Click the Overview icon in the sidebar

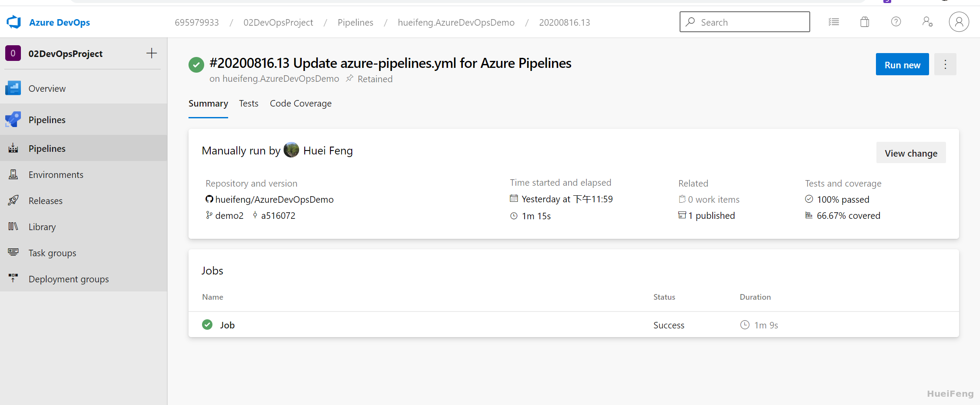click(x=13, y=88)
